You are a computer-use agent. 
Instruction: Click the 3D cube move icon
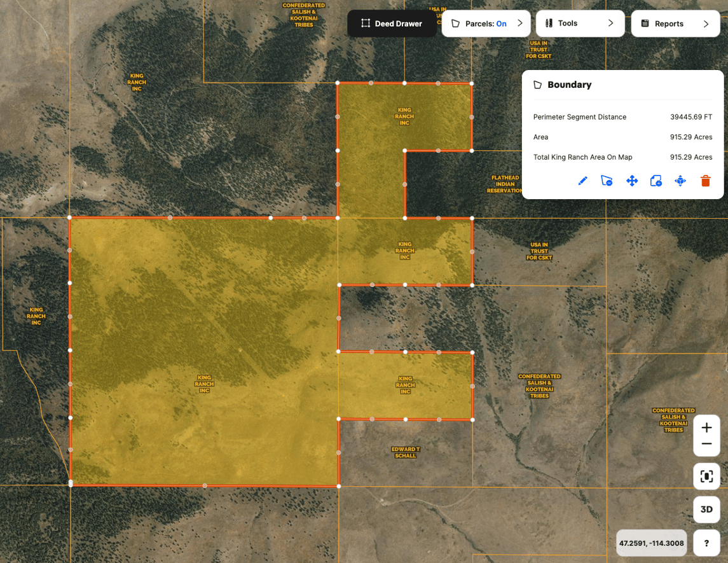point(680,181)
